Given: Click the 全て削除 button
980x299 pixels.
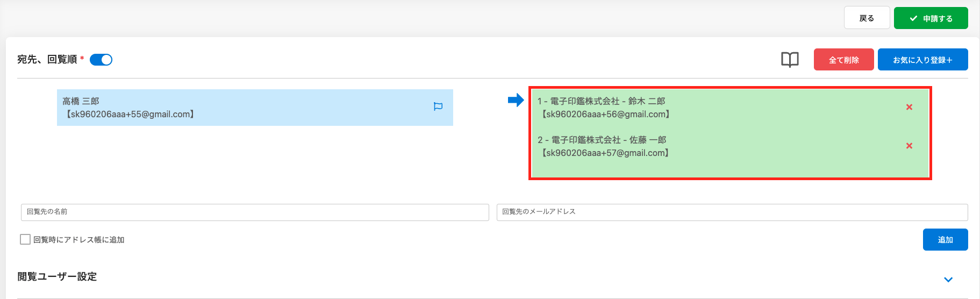Looking at the screenshot, I should pyautogui.click(x=843, y=60).
